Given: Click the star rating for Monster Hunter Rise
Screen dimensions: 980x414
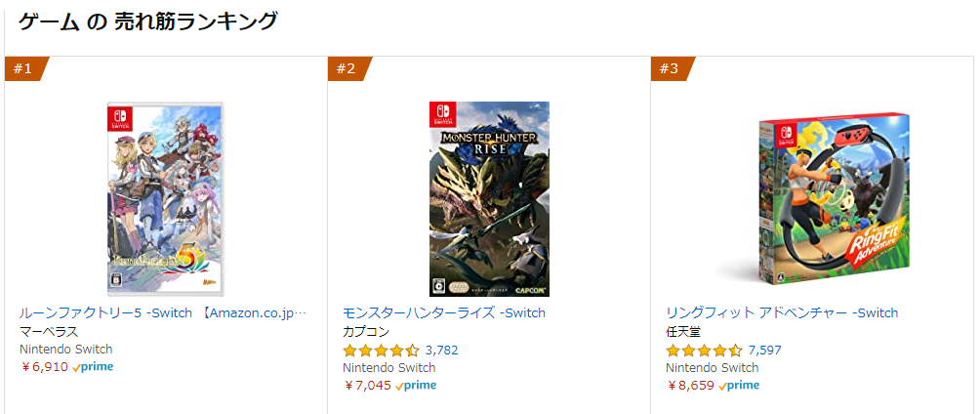Looking at the screenshot, I should click(381, 350).
